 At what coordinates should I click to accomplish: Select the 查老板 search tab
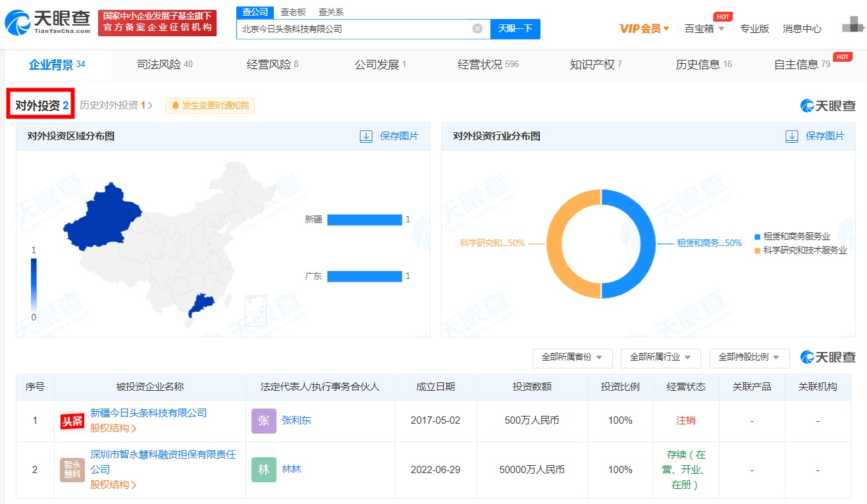pyautogui.click(x=293, y=12)
